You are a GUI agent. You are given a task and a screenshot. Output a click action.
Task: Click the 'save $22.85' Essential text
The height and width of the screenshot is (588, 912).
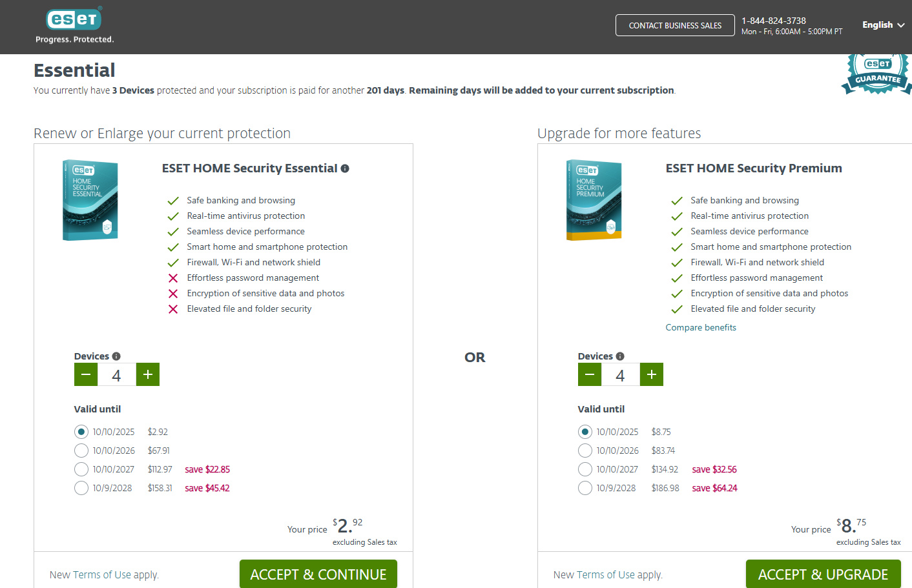point(207,469)
